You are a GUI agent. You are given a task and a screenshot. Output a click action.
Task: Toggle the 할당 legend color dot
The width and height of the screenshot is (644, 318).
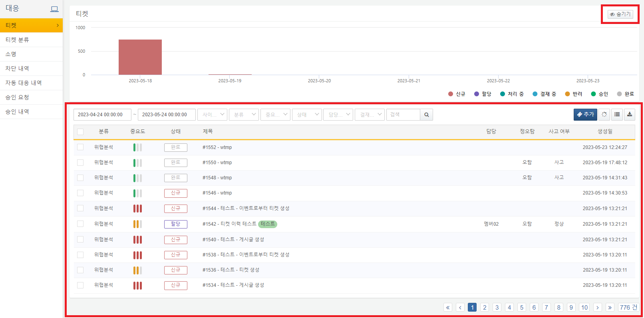tap(477, 94)
